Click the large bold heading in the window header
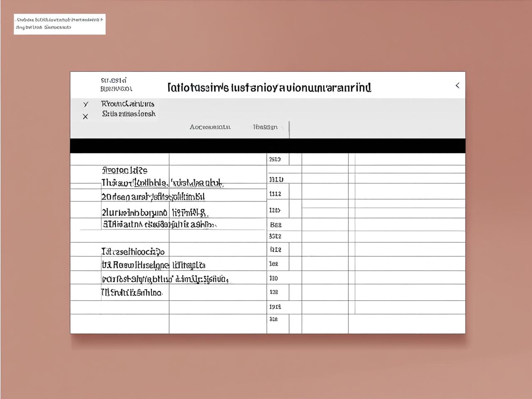The height and width of the screenshot is (399, 532). [269, 87]
